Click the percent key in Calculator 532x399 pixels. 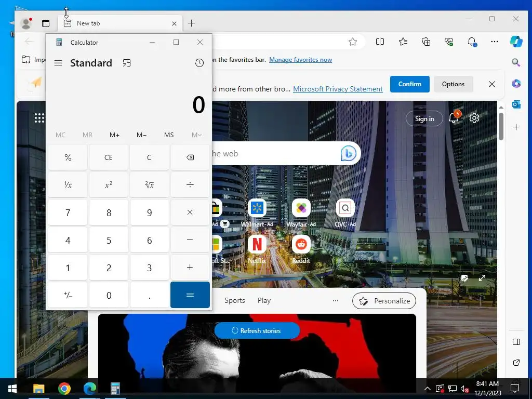[x=68, y=157]
